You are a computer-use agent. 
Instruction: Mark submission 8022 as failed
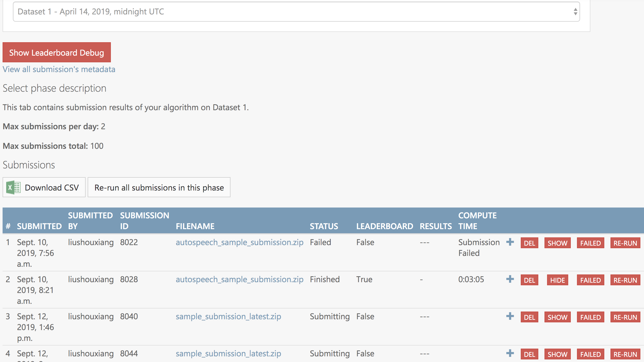pos(591,243)
